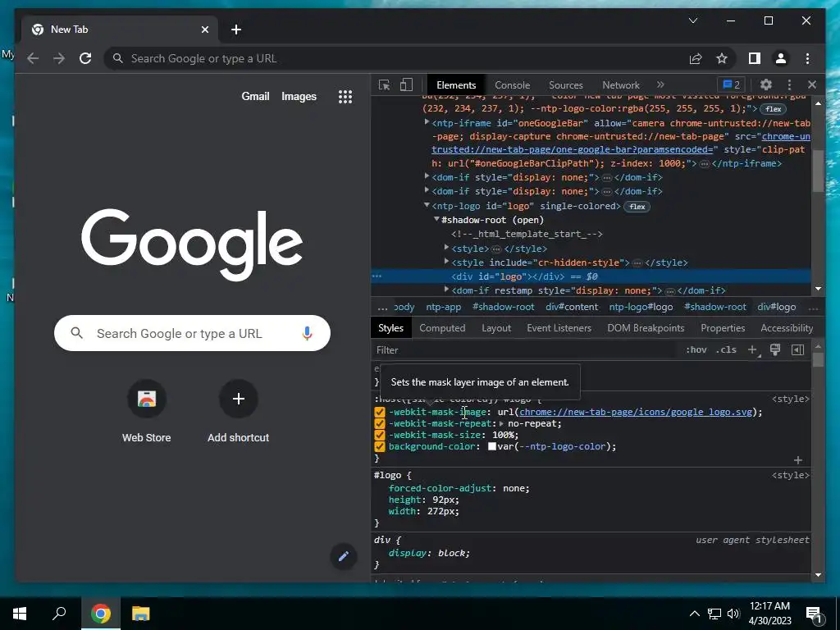
Task: Show the computed styles sidebar toggle
Action: point(797,349)
